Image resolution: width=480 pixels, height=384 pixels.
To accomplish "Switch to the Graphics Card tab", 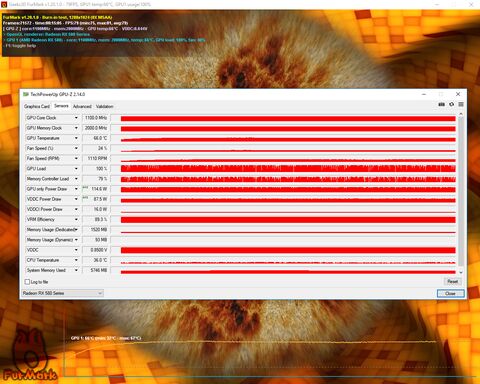I will (x=37, y=106).
